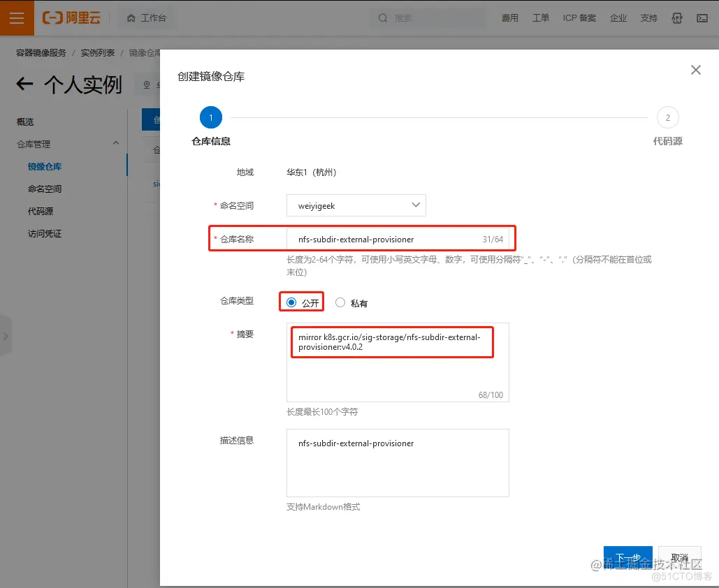Viewport: 719px width, 588px height.
Task: Open the ICP 备案 menu
Action: [579, 18]
